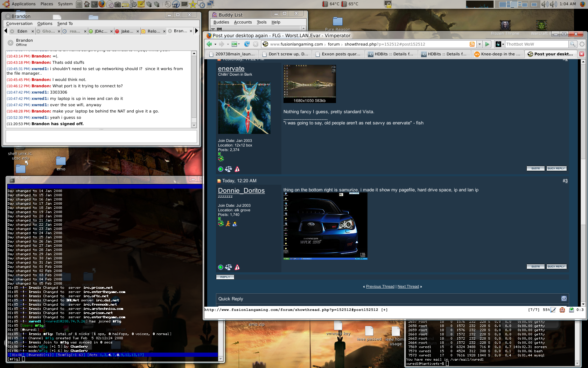
Task: Launch the yellow notepad app in the top panel
Action: click(x=141, y=4)
